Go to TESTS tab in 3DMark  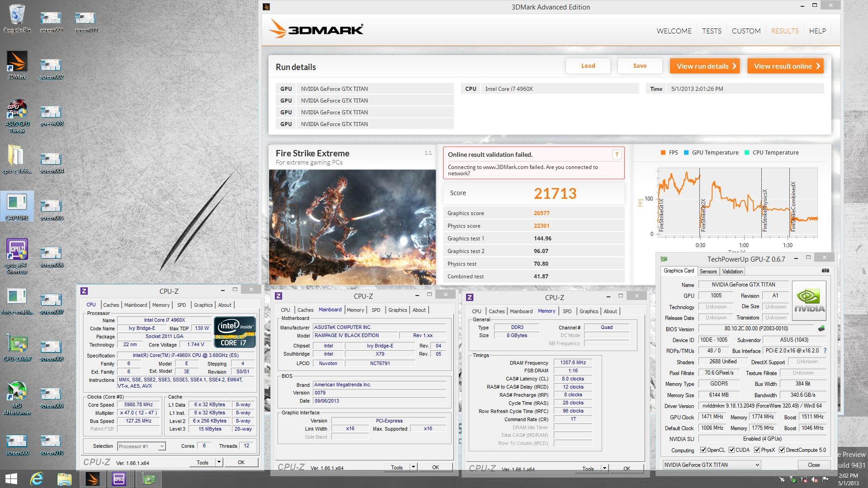click(712, 31)
